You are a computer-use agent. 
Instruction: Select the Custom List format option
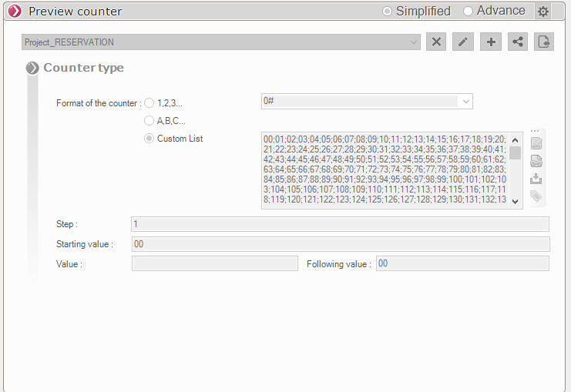[149, 139]
